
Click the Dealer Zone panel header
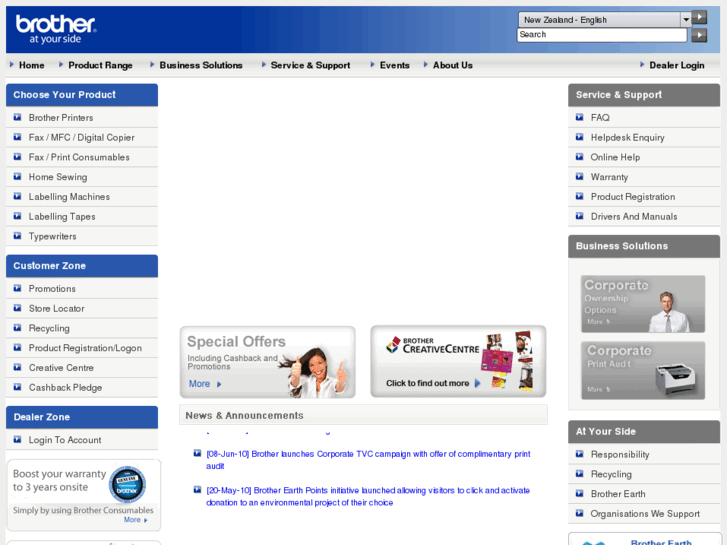[82, 417]
